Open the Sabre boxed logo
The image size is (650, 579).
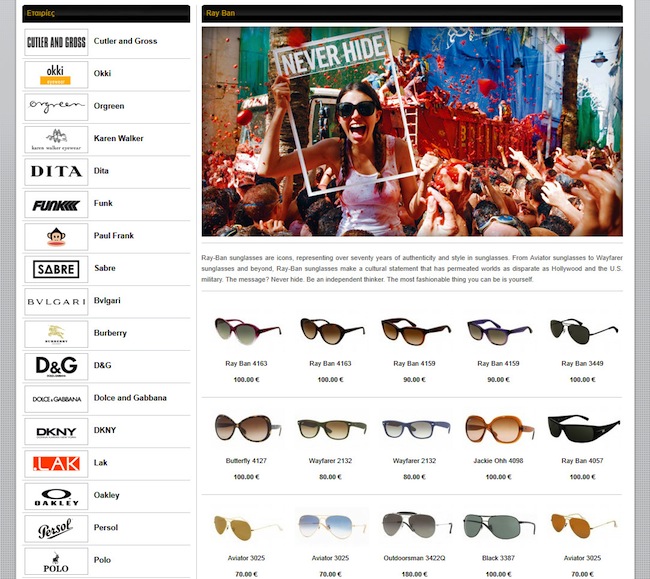coord(56,269)
